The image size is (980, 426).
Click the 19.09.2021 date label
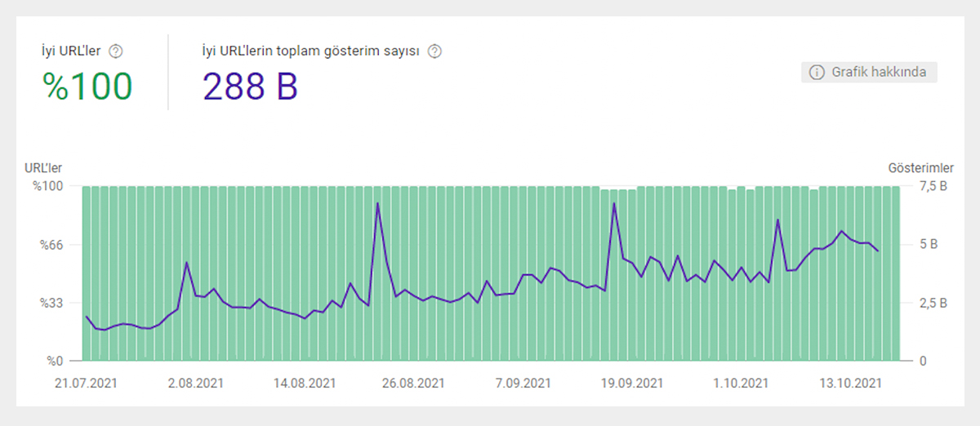(634, 382)
